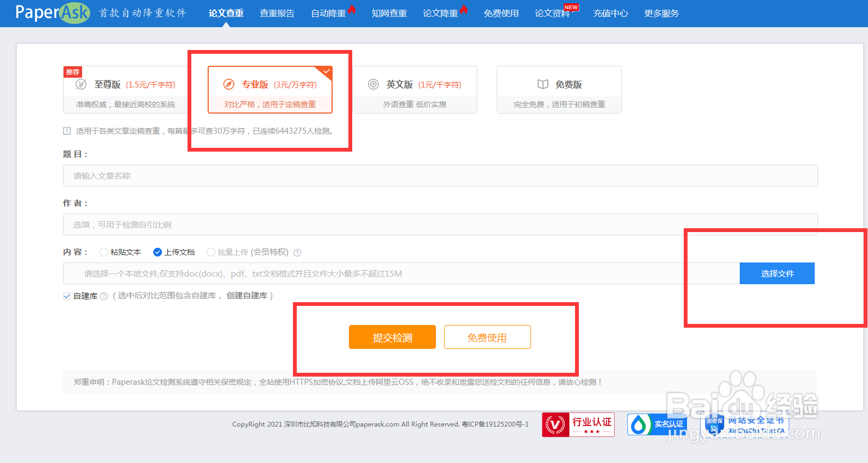Screen dimensions: 868x463
Task: Click the 实名认证 badge
Action: coord(657,424)
